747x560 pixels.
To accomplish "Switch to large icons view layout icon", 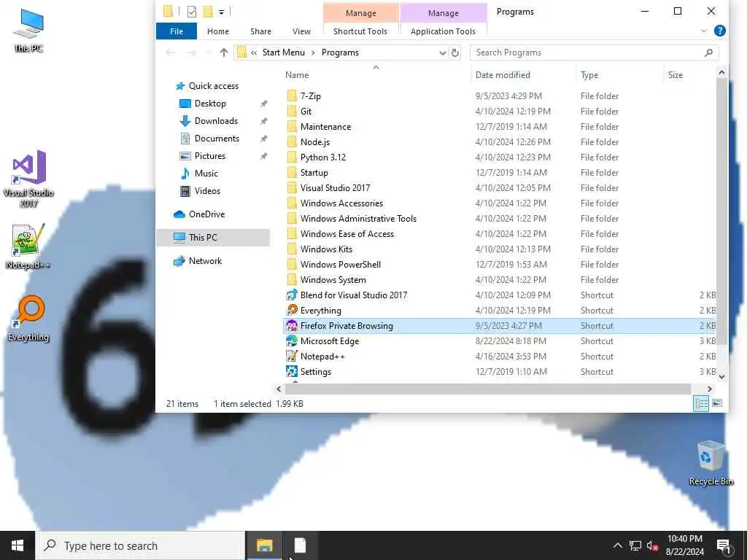I will [x=716, y=403].
